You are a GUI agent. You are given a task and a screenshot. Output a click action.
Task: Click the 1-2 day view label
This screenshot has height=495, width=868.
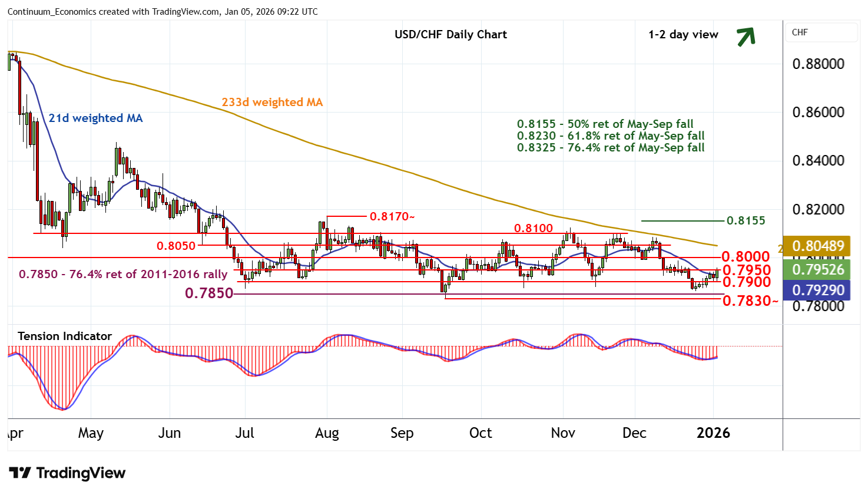pos(683,34)
